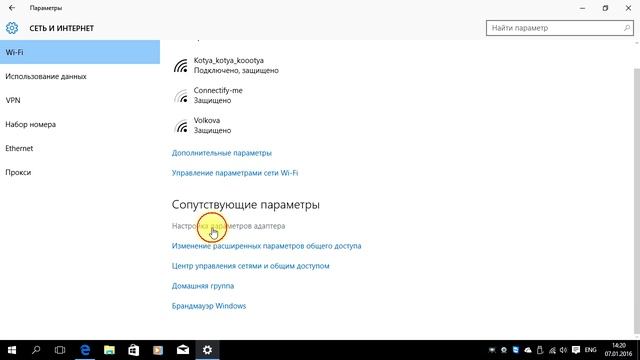
Task: Open the Mail app from the taskbar
Action: coord(183,350)
